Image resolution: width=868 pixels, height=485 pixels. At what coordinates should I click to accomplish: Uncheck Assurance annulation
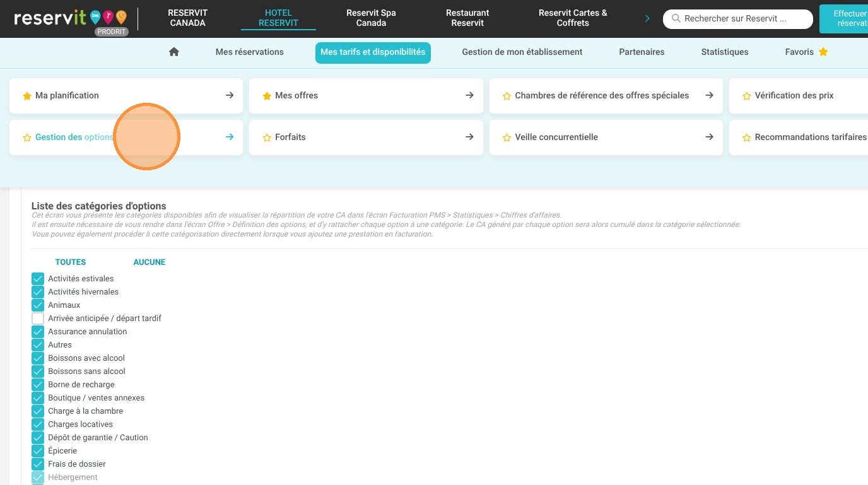click(38, 332)
